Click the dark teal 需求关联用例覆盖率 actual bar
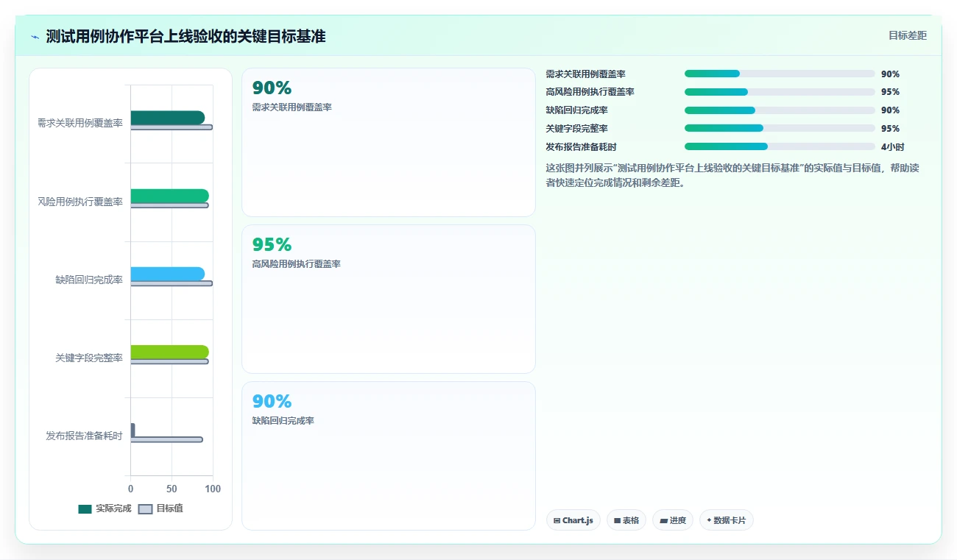Image resolution: width=957 pixels, height=560 pixels. pyautogui.click(x=168, y=118)
